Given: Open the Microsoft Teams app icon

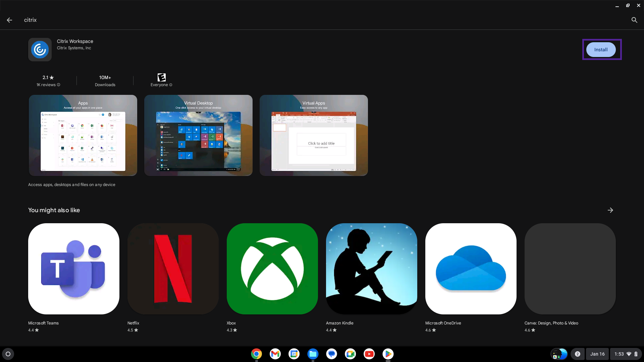Looking at the screenshot, I should click(x=74, y=269).
